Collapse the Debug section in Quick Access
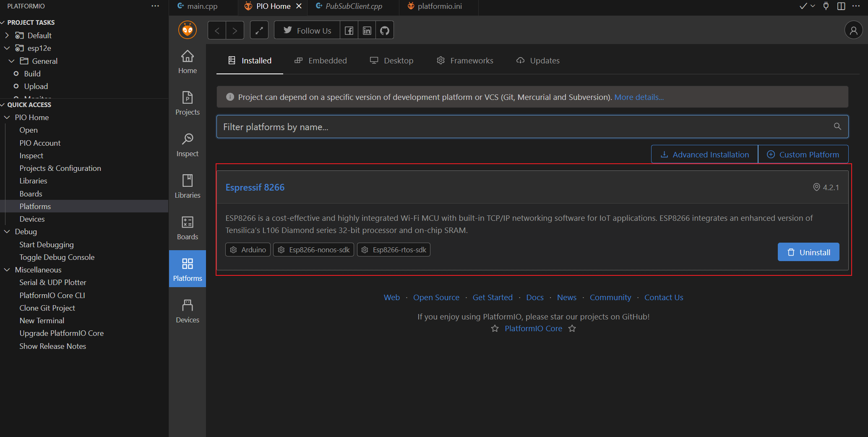This screenshot has height=437, width=868. (x=7, y=232)
